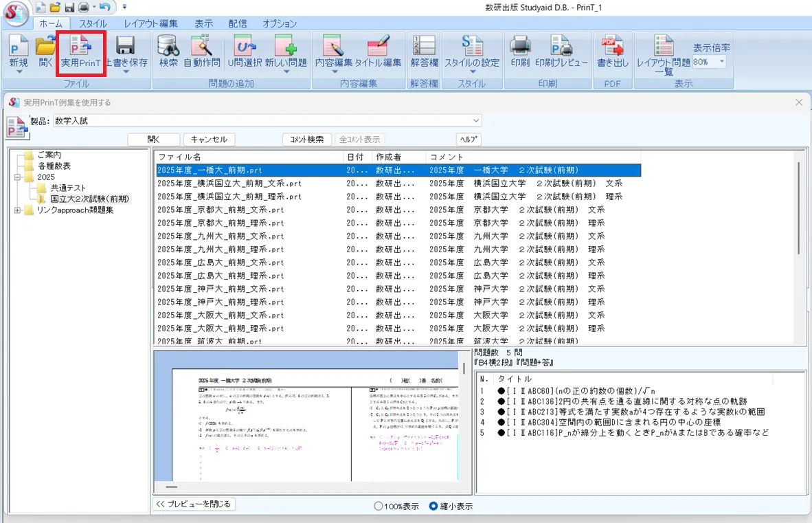The width and height of the screenshot is (812, 523).
Task: Select the 縮小表示 radio button
Action: tap(433, 507)
